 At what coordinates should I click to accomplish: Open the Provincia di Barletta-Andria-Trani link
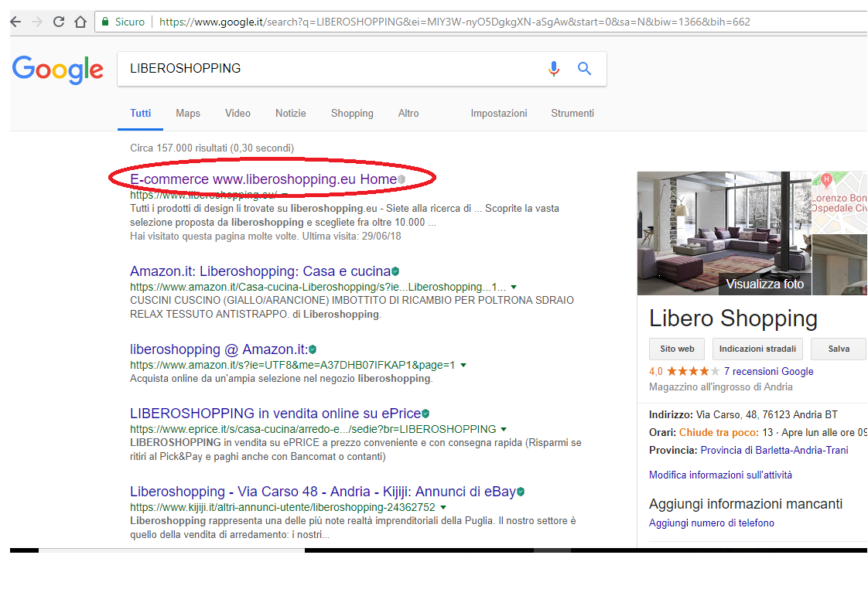[x=774, y=450]
